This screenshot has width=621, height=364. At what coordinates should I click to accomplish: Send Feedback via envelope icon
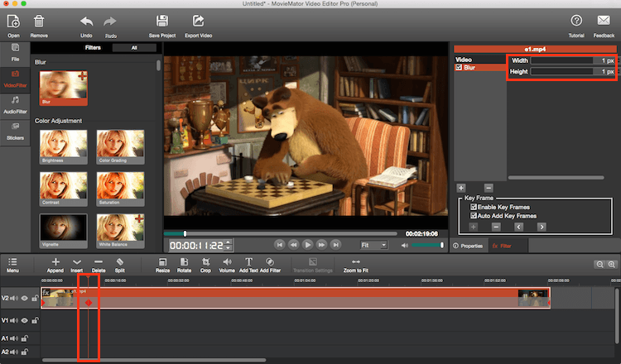tap(604, 21)
